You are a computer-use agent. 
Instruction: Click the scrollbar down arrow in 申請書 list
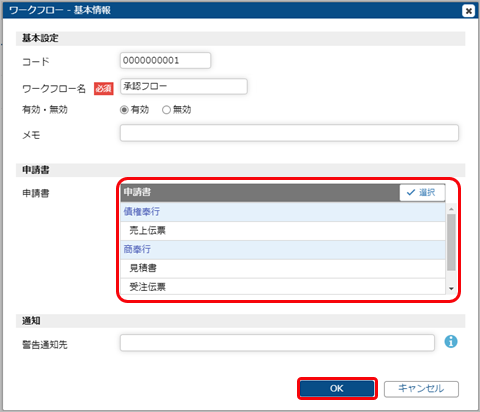tap(451, 289)
